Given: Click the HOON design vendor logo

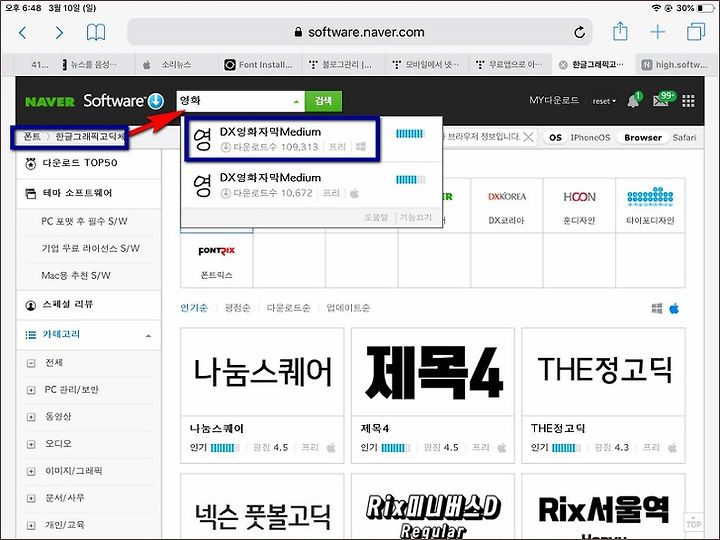Looking at the screenshot, I should [x=579, y=197].
